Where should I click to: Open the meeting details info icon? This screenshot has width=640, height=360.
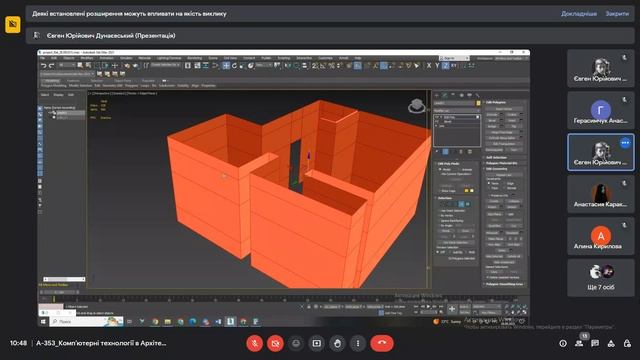click(x=563, y=343)
